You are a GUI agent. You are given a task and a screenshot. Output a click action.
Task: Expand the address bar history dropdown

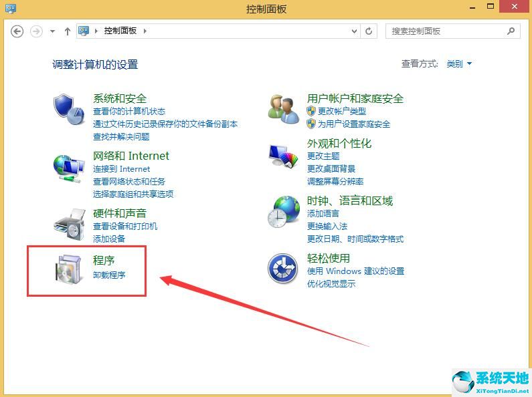[x=354, y=31]
